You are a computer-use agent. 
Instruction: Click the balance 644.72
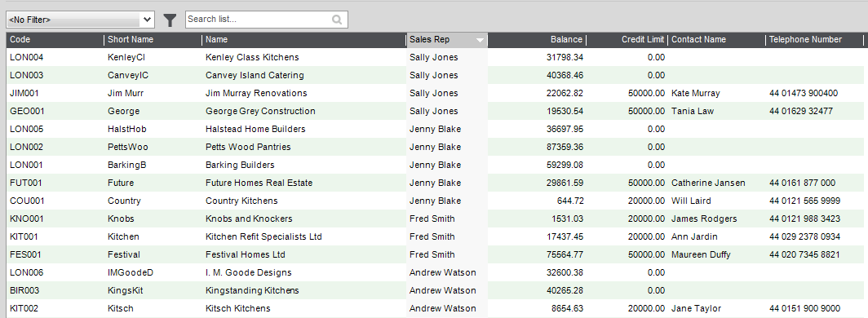(x=570, y=201)
